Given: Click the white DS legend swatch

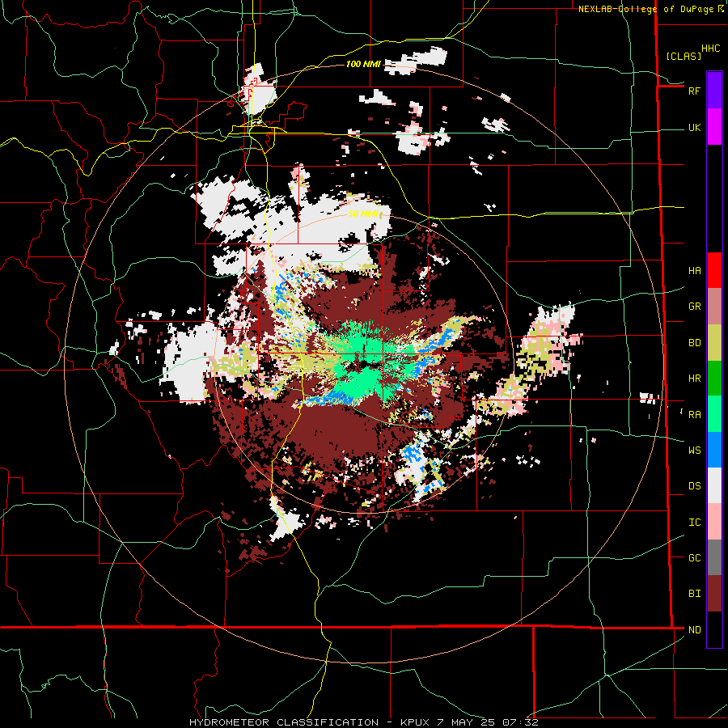Looking at the screenshot, I should pos(714,485).
